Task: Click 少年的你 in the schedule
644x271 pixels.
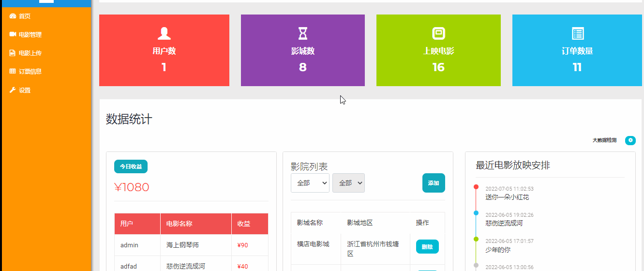Action: tap(498, 250)
